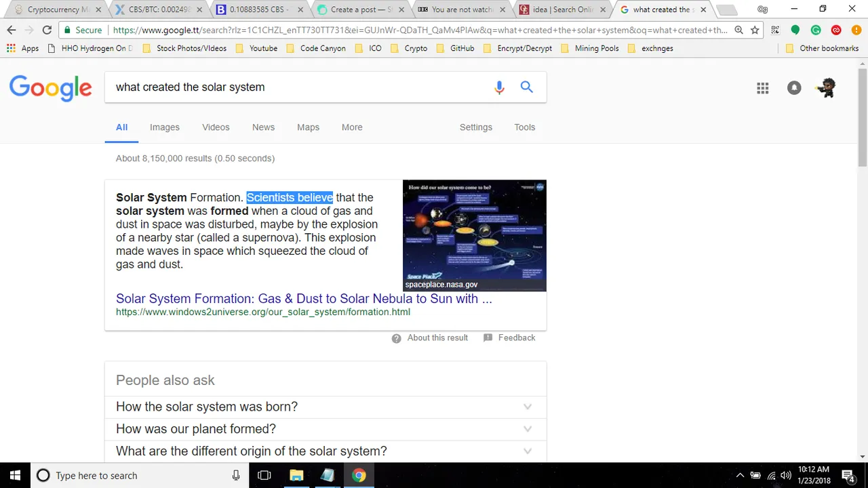Click the About this result question icon

click(396, 338)
